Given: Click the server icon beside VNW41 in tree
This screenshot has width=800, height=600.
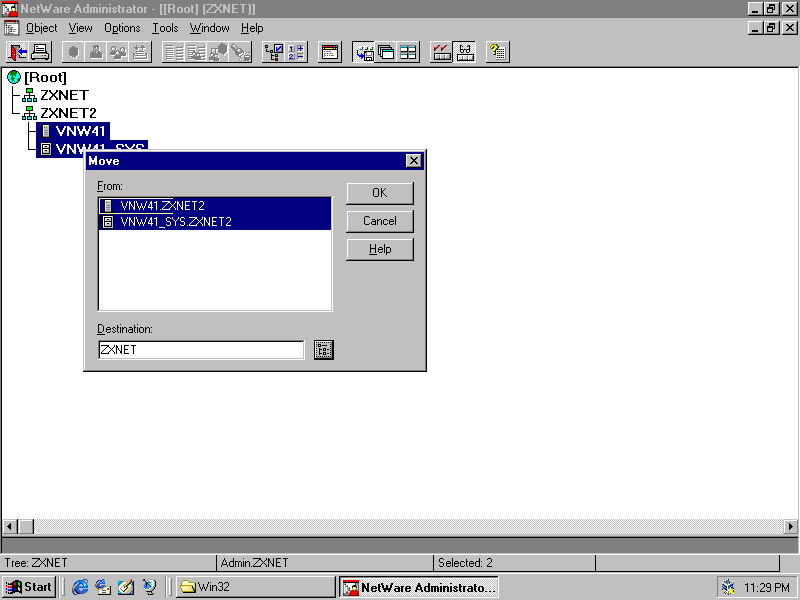Looking at the screenshot, I should click(x=46, y=131).
